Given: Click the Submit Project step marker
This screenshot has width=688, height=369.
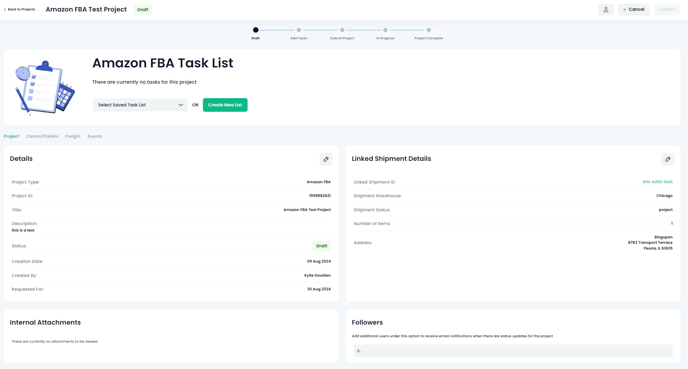Looking at the screenshot, I should pos(342,30).
